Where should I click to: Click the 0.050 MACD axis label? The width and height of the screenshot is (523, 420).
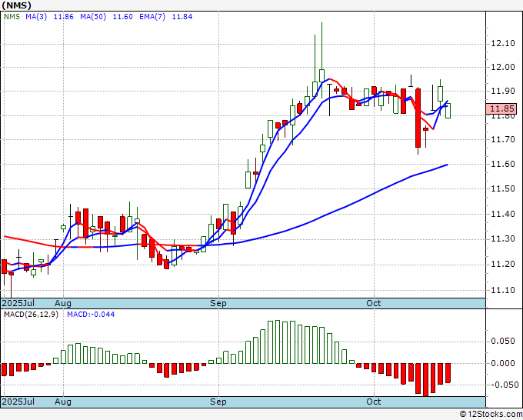[504, 340]
